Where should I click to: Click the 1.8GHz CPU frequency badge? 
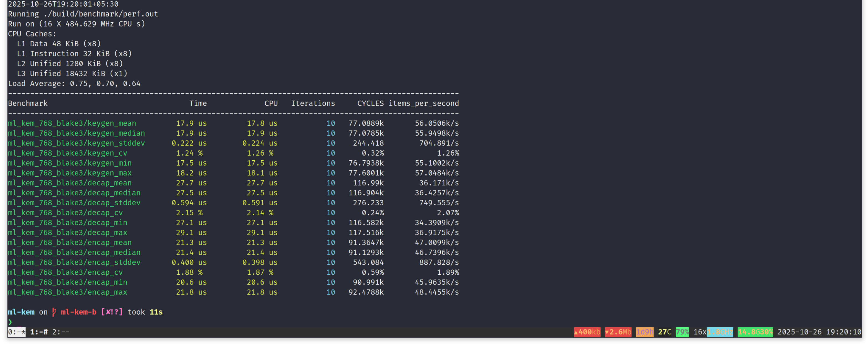point(720,332)
